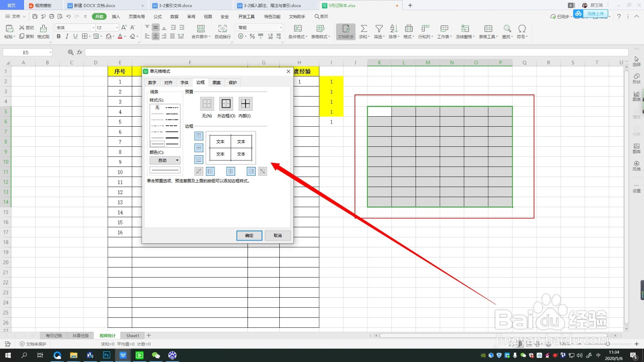The image size is (644, 362).
Task: Confirm with the 确定 button
Action: click(249, 235)
